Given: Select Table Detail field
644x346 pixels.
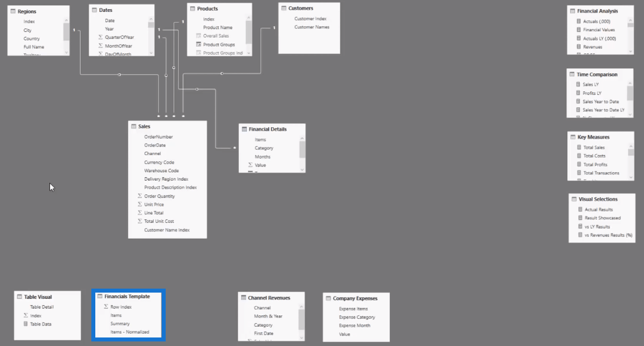Looking at the screenshot, I should pos(41,307).
